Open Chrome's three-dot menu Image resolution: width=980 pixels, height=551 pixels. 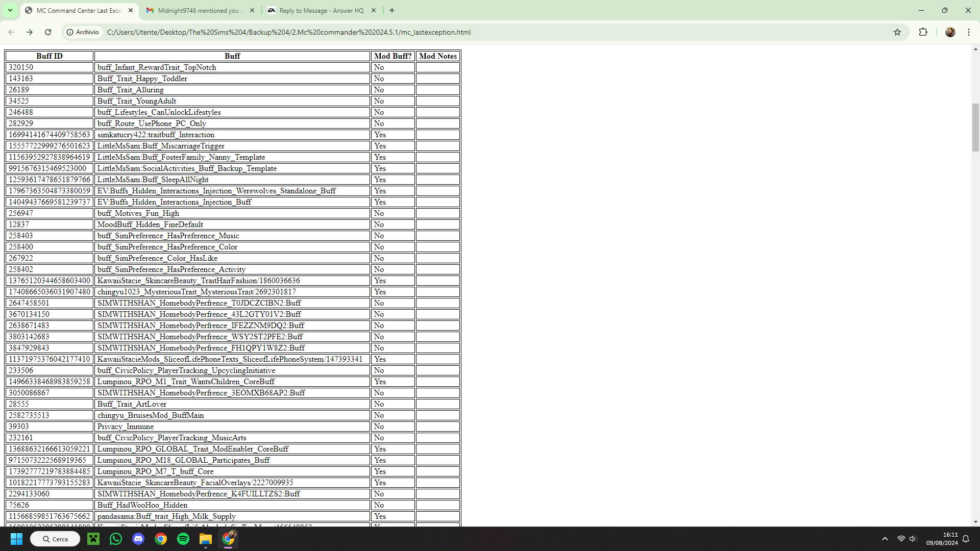[x=970, y=32]
